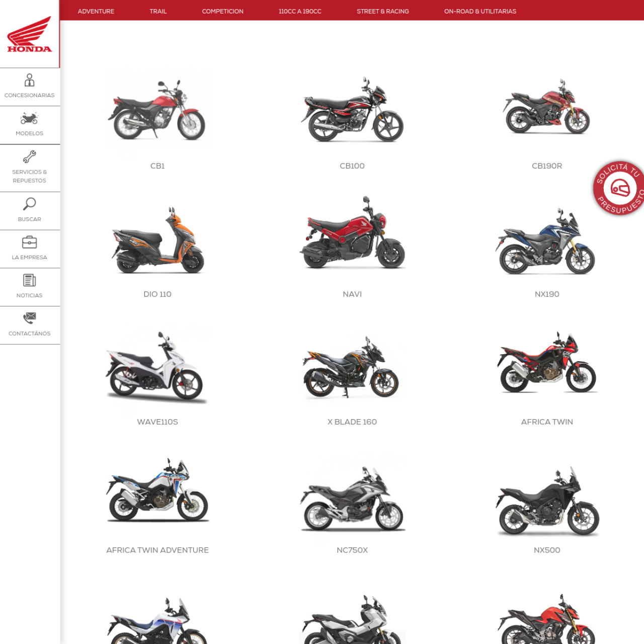The height and width of the screenshot is (644, 644).
Task: Click the AFRICA TWIN ADVENTURE name link
Action: [x=157, y=550]
